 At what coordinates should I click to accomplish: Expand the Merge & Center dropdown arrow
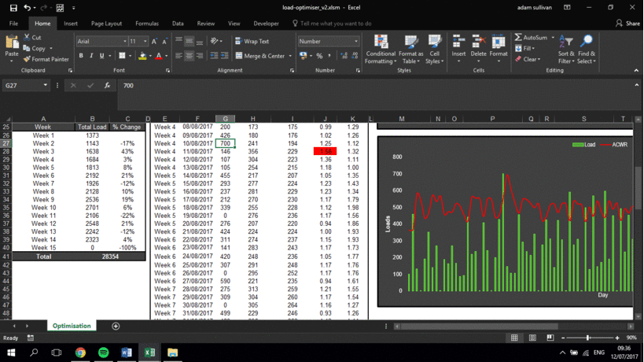click(289, 56)
